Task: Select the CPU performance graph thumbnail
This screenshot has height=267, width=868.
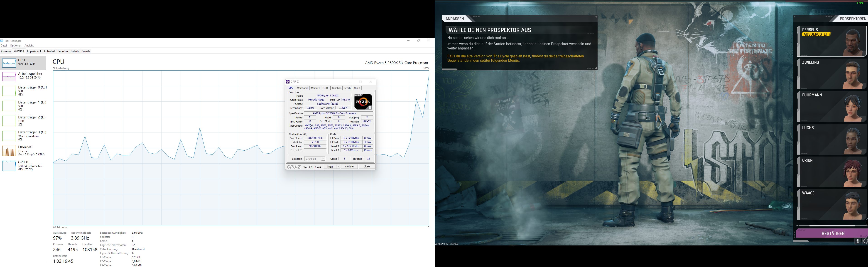Action: tap(9, 63)
